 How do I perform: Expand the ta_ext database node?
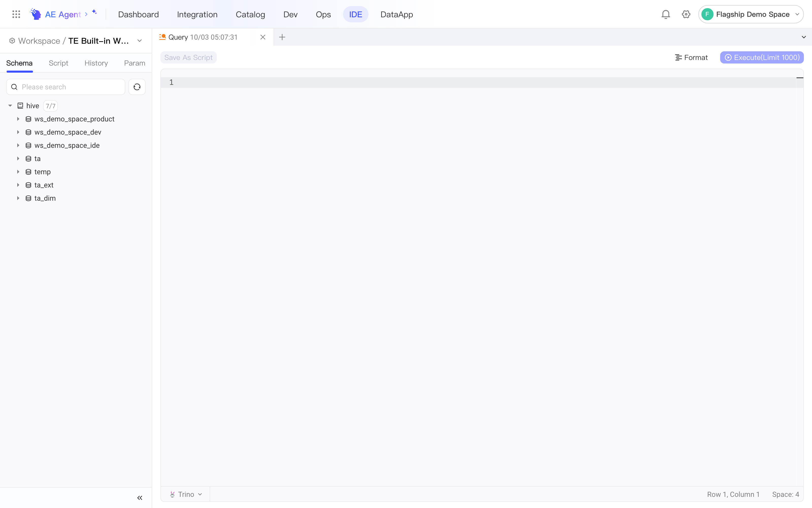point(18,185)
